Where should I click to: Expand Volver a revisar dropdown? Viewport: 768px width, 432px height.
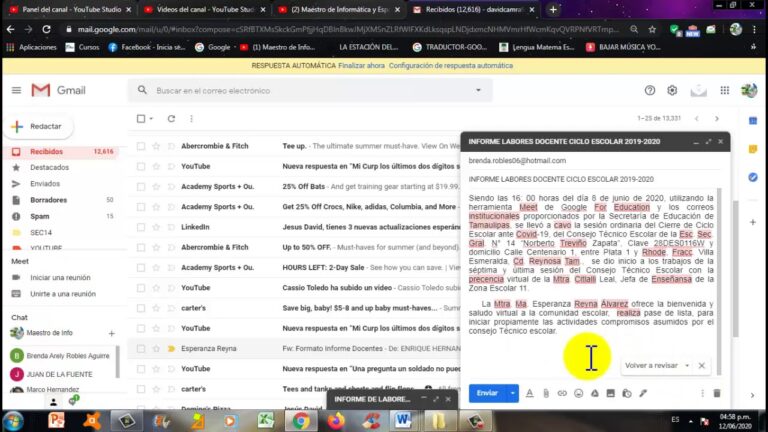pyautogui.click(x=687, y=366)
